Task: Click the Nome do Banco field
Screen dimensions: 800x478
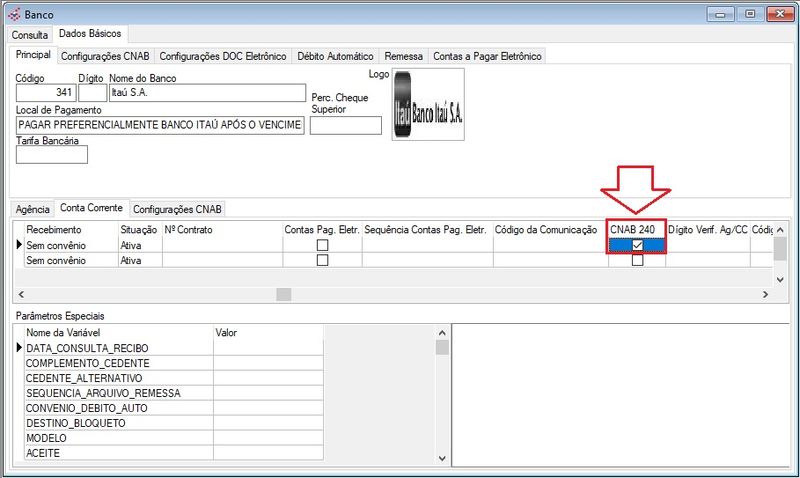Action: (205, 93)
